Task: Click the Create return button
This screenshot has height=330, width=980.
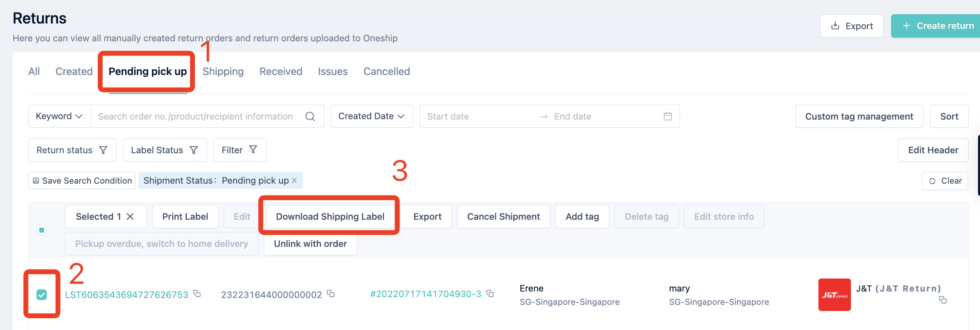Action: pos(938,26)
